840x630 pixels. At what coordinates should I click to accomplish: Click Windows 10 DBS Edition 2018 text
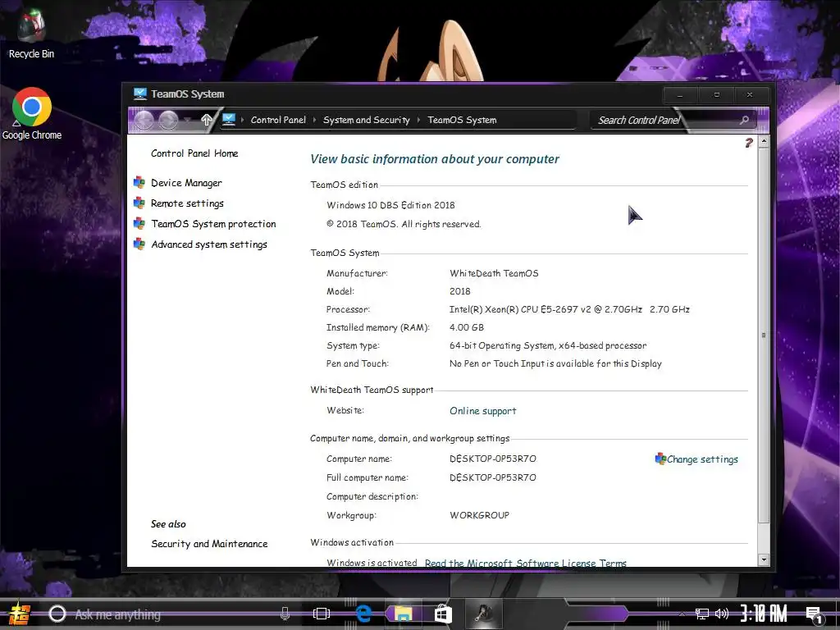(390, 205)
